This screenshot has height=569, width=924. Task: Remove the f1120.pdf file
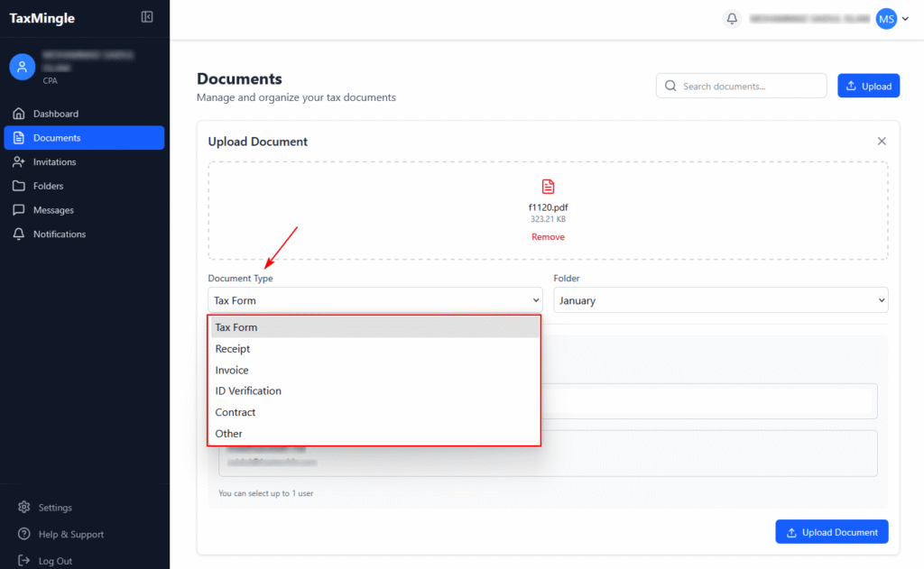tap(548, 237)
